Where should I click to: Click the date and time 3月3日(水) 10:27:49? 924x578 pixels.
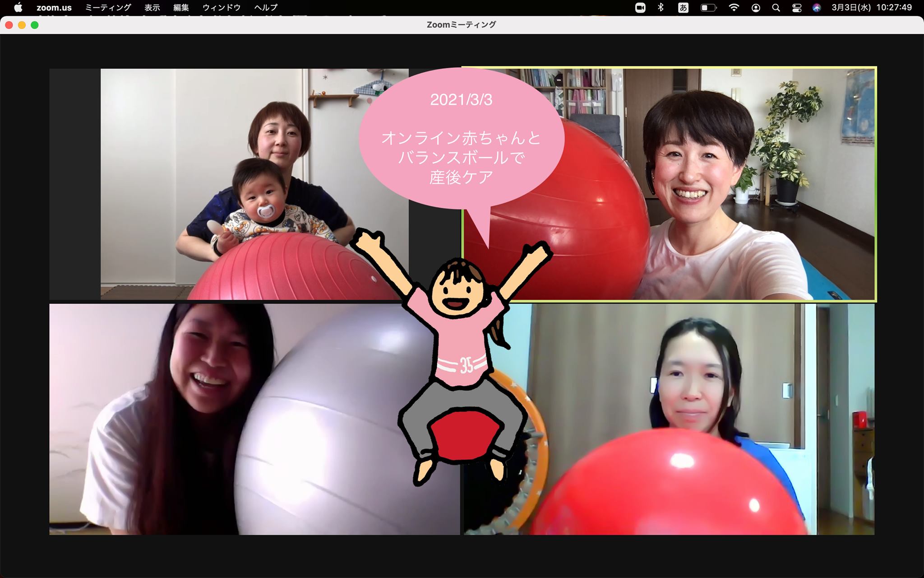[x=872, y=8]
